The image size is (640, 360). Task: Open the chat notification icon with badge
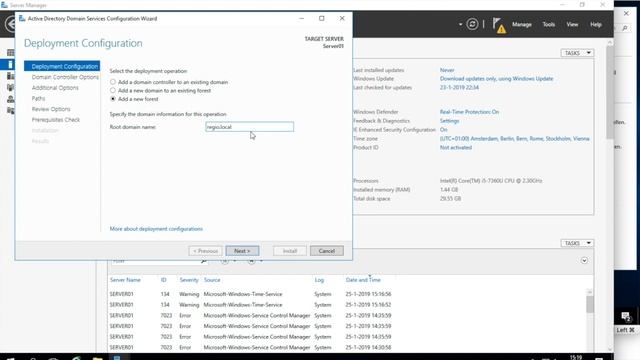pos(625,316)
